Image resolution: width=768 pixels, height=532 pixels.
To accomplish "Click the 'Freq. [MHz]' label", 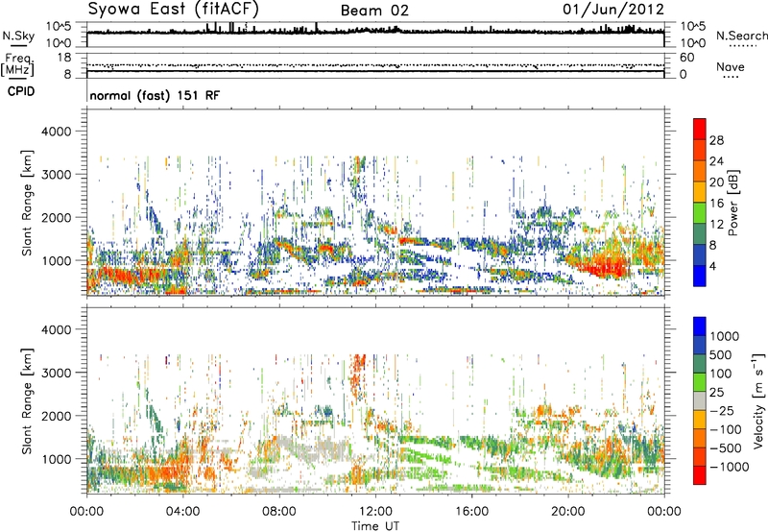I will (x=17, y=64).
